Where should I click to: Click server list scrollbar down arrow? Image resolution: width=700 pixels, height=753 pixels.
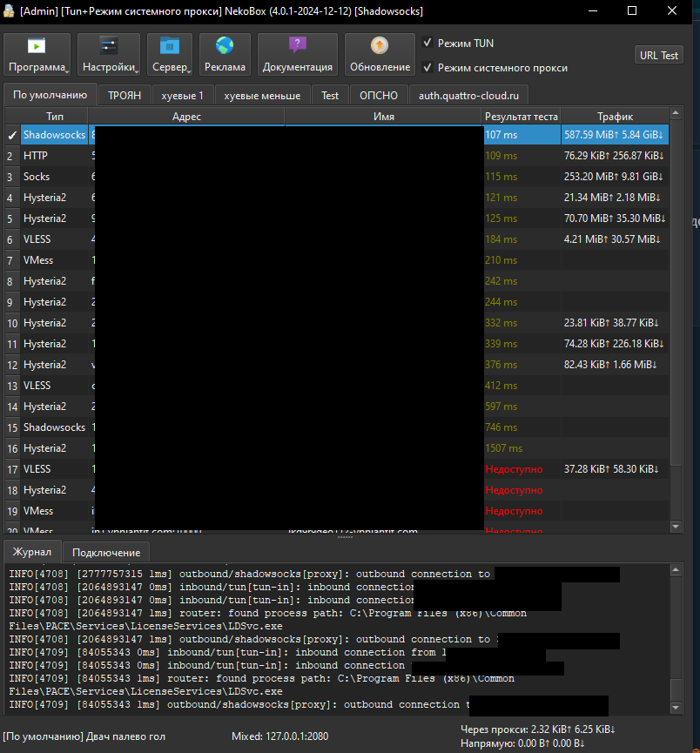[x=676, y=527]
